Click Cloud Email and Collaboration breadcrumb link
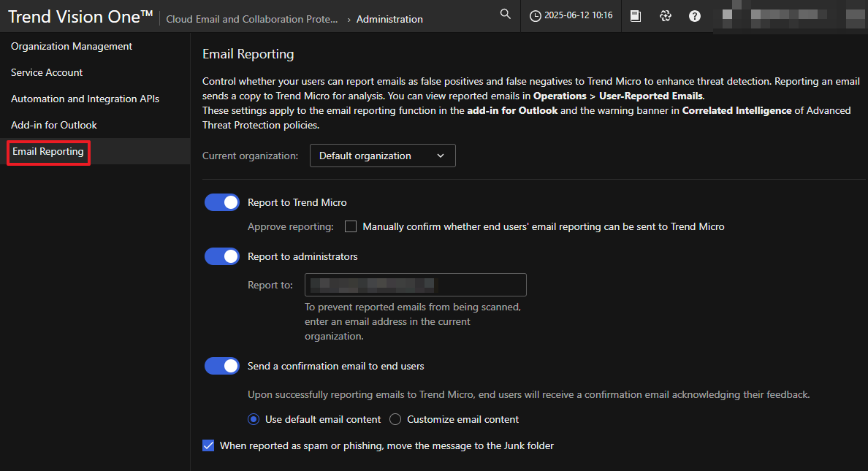Screen dimensions: 868x471 [252, 19]
